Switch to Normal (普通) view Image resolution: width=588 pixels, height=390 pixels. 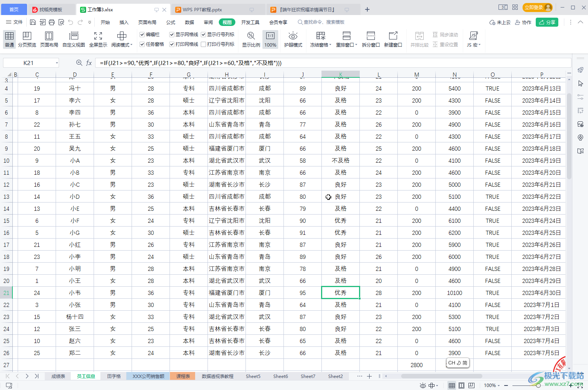tap(9, 39)
